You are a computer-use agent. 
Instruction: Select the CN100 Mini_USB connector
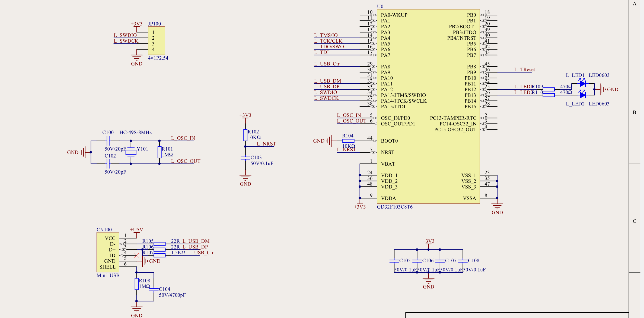click(x=108, y=252)
